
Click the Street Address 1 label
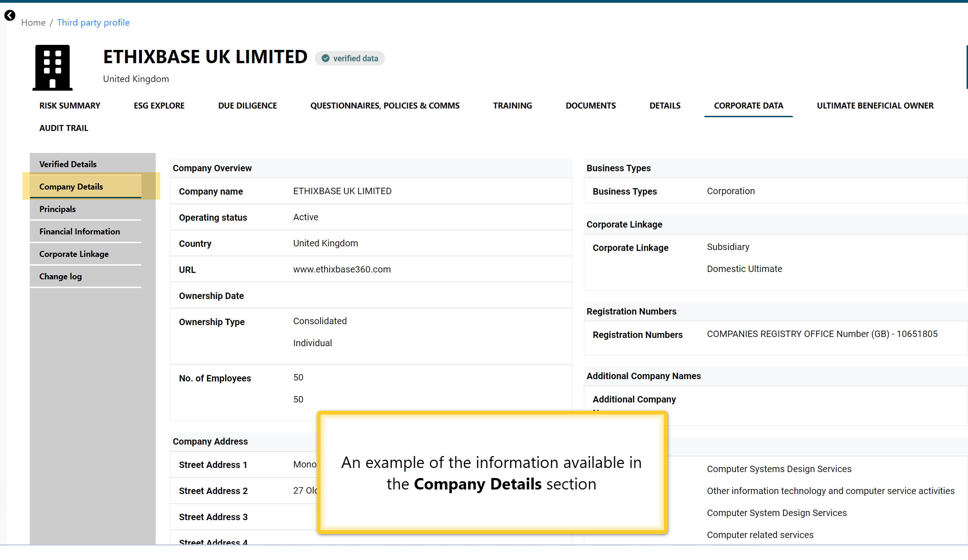coord(213,465)
